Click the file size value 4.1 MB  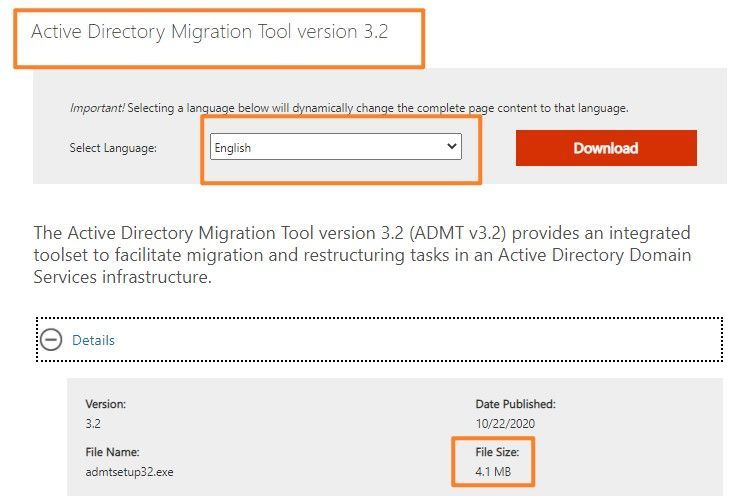click(493, 471)
